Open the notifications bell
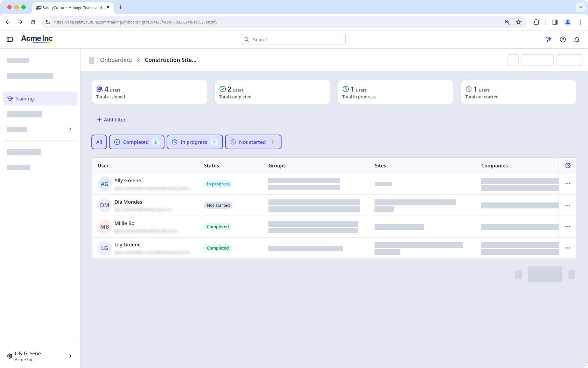Screen dimensions: 588x368 click(577, 40)
